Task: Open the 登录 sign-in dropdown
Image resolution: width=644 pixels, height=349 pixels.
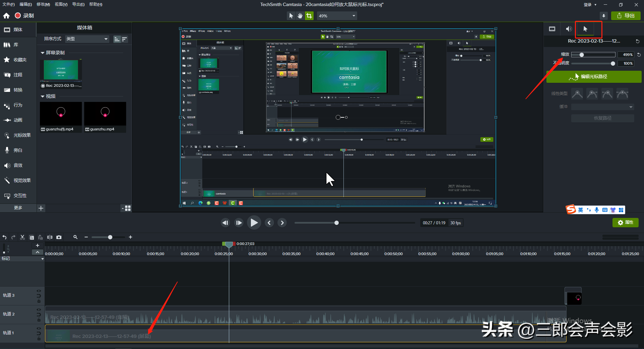Action: pos(590,5)
